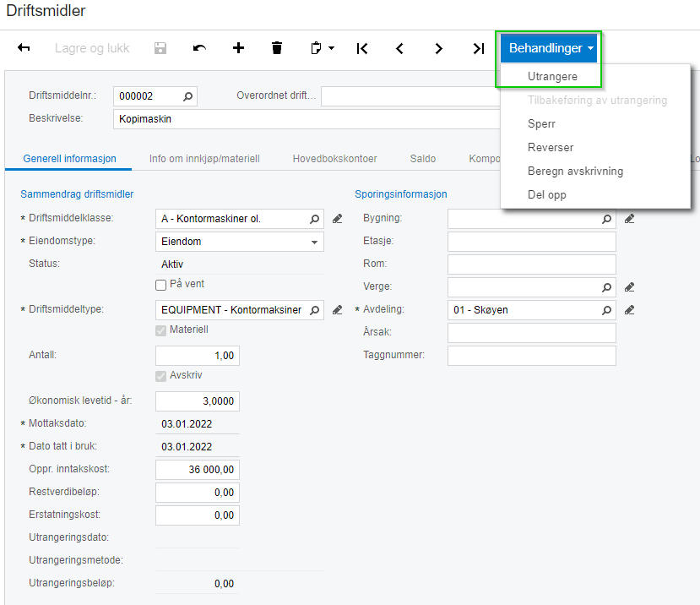This screenshot has height=605, width=700.
Task: Add new record with plus icon
Action: [238, 48]
